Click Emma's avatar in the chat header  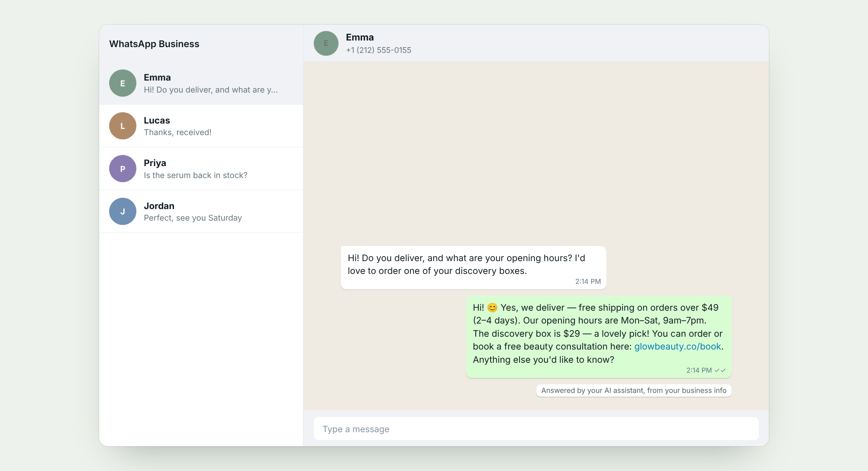[x=326, y=43]
